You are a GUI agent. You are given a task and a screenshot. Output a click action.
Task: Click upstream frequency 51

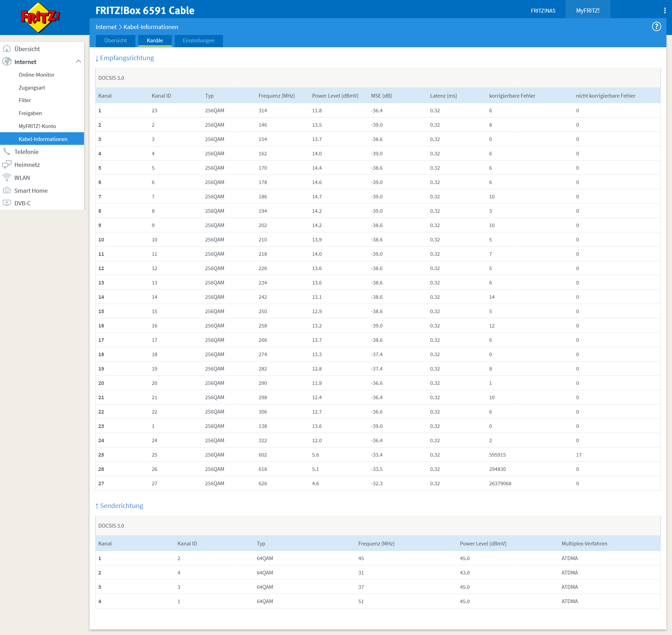pyautogui.click(x=361, y=601)
